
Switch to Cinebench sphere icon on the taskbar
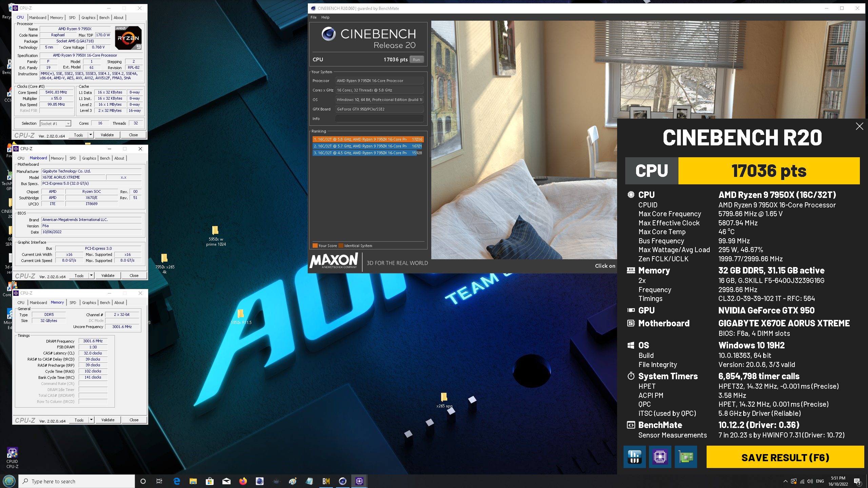point(342,481)
